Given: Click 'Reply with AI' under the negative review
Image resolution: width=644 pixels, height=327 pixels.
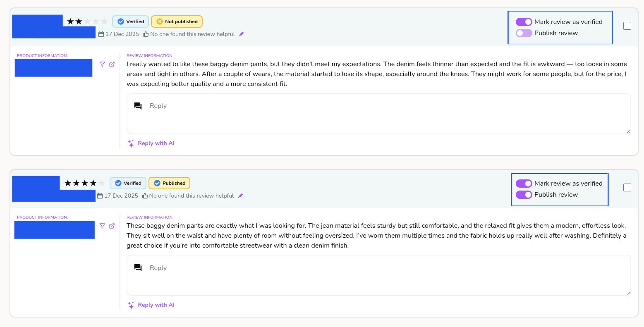Looking at the screenshot, I should coord(156,143).
